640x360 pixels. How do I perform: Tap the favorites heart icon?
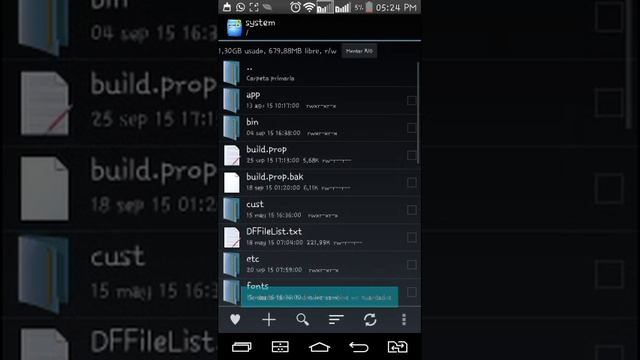[235, 320]
